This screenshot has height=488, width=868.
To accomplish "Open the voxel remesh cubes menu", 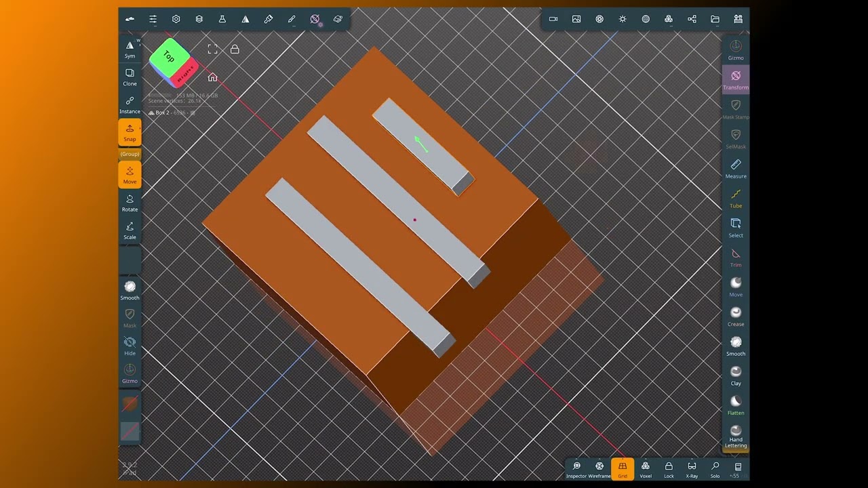I will point(669,19).
